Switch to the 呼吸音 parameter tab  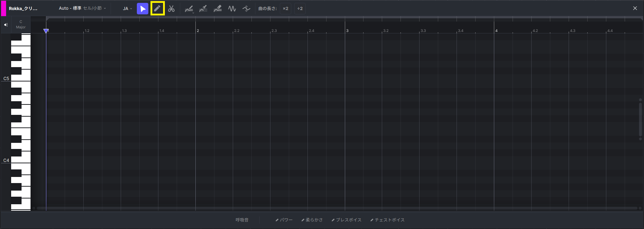point(242,220)
